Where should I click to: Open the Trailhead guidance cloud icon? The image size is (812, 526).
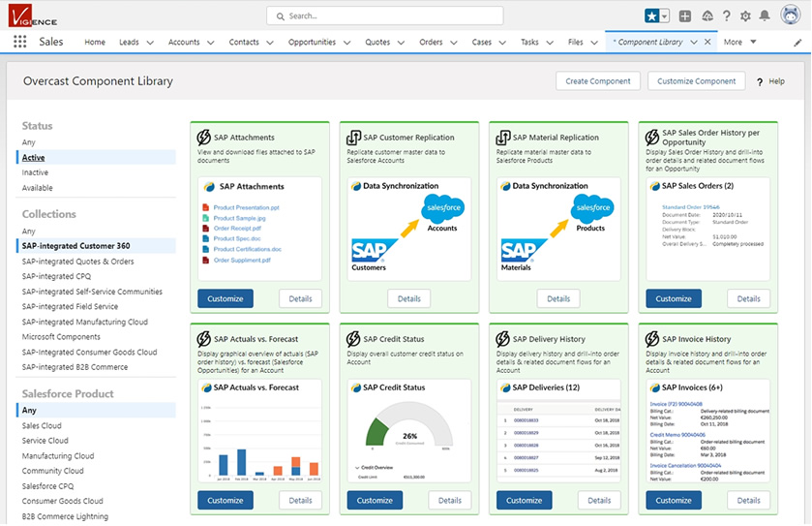click(707, 16)
